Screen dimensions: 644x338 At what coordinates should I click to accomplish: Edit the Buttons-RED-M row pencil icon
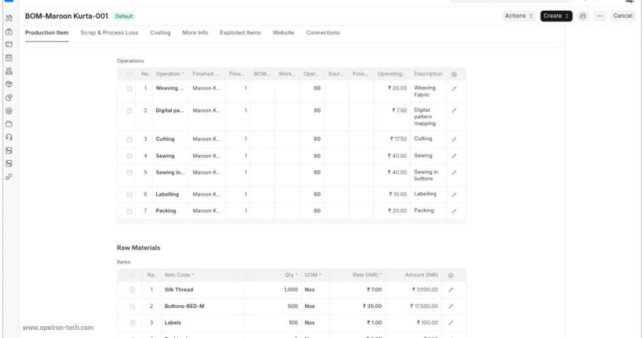point(451,307)
